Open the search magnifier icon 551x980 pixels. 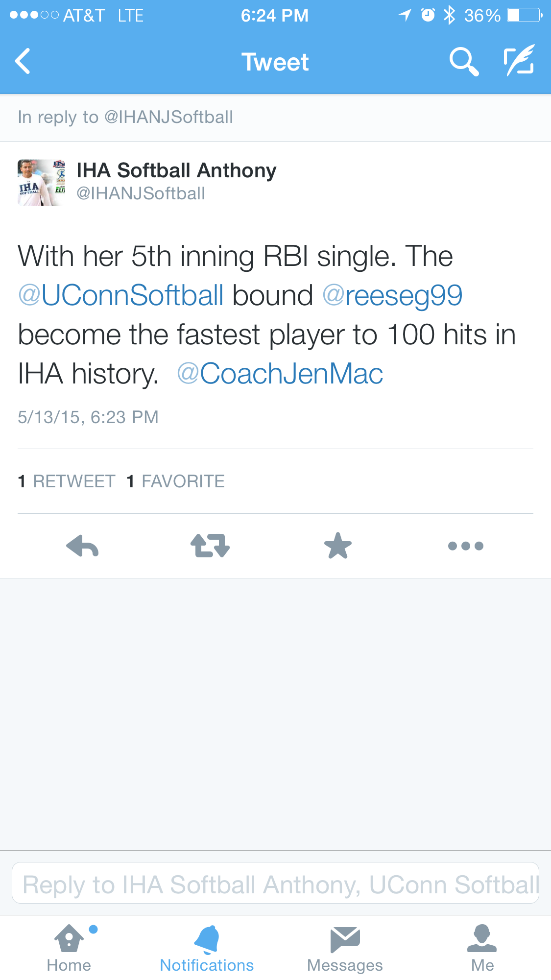tap(463, 61)
